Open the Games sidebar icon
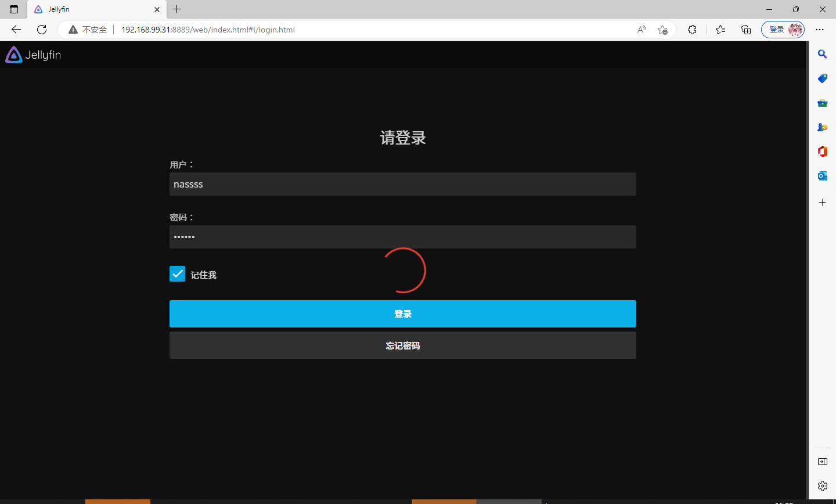The width and height of the screenshot is (836, 504). click(x=822, y=127)
